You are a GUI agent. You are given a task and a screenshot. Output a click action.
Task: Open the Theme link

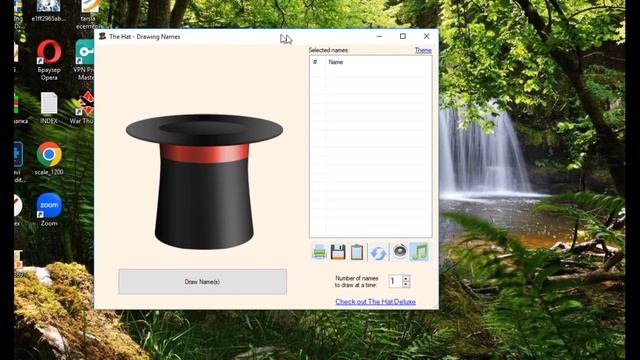[x=423, y=50]
